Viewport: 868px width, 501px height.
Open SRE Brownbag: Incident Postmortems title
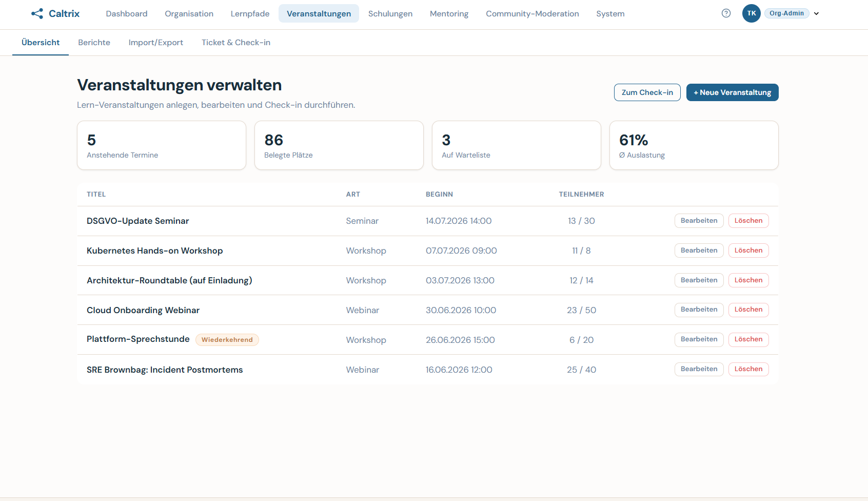(x=165, y=370)
